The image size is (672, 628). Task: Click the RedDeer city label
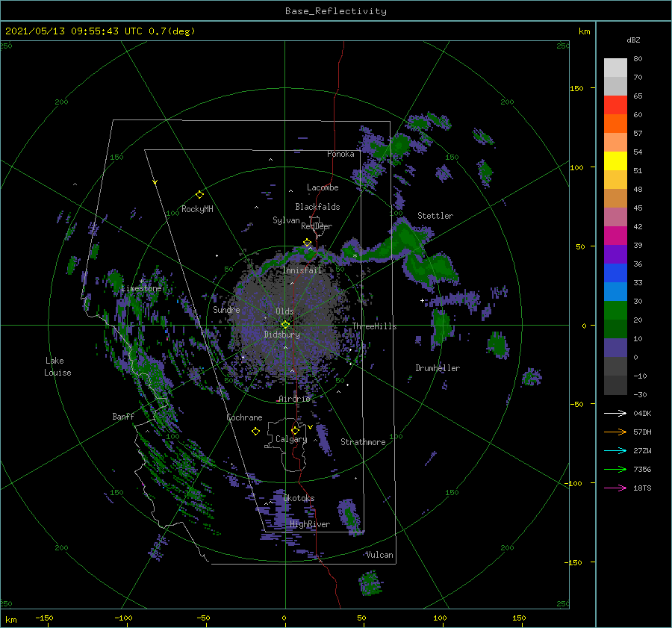tap(317, 226)
